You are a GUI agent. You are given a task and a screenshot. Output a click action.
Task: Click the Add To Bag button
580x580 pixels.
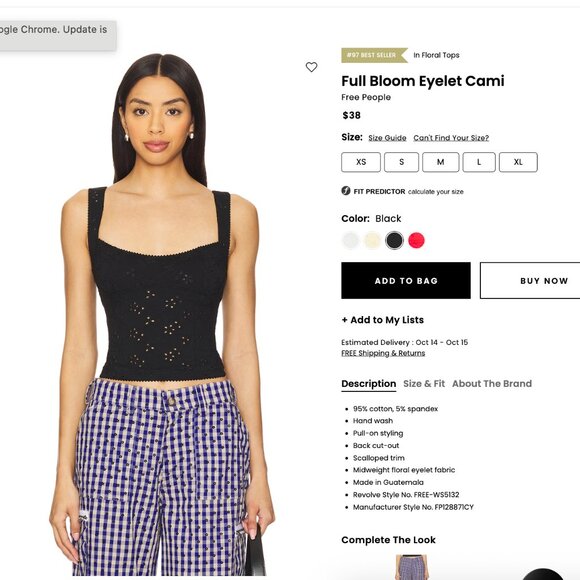406,280
